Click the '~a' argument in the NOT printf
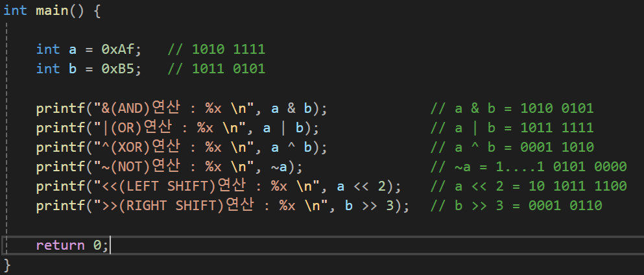Image resolution: width=644 pixels, height=275 pixels. click(280, 167)
